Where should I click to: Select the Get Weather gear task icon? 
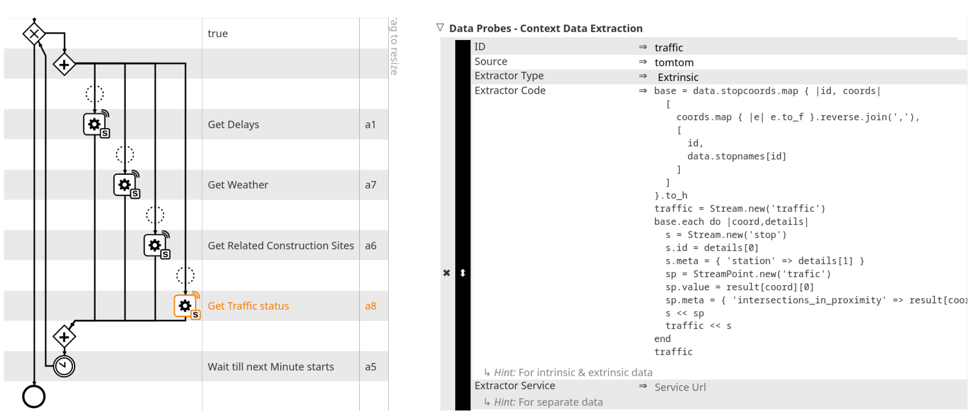125,185
